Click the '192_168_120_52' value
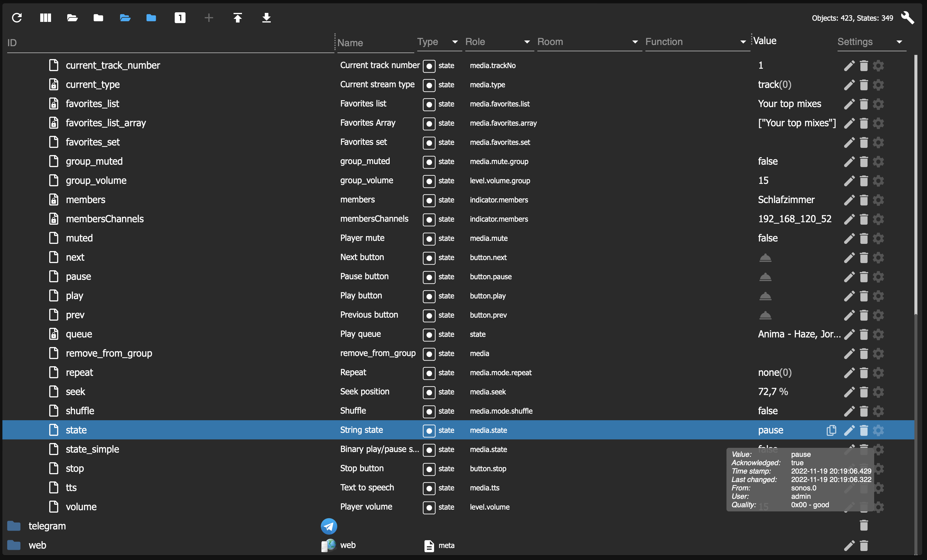The image size is (927, 560). [x=795, y=219]
